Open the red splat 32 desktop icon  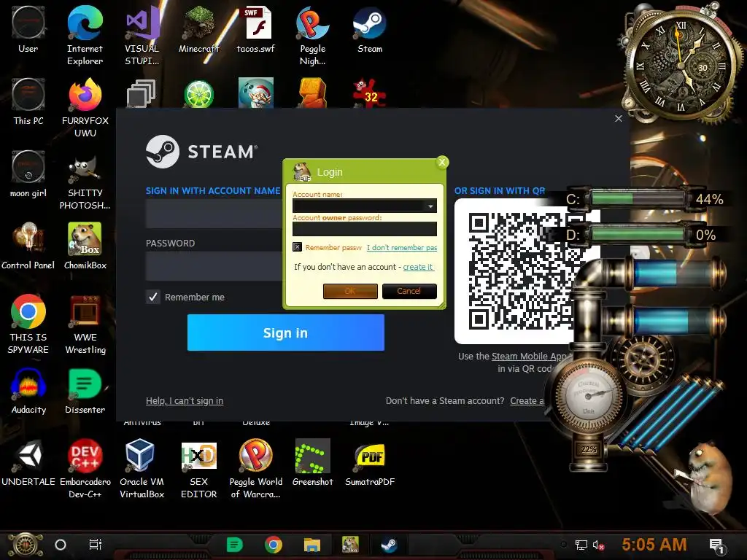[370, 93]
